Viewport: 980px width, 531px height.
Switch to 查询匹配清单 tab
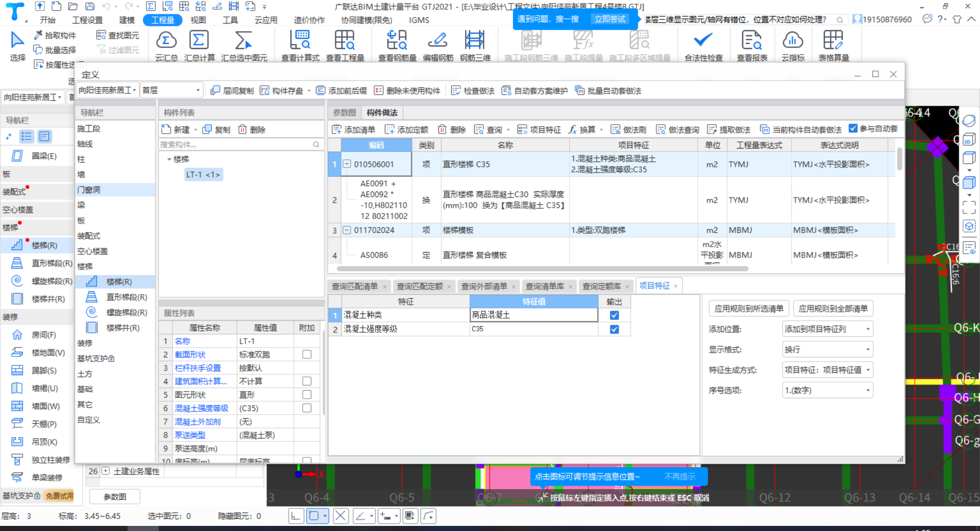[355, 286]
